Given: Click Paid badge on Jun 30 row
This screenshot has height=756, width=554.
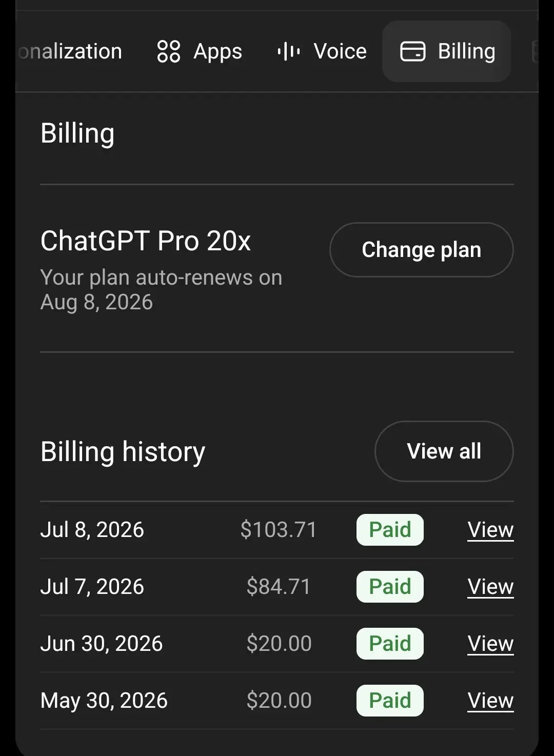Looking at the screenshot, I should coord(390,644).
